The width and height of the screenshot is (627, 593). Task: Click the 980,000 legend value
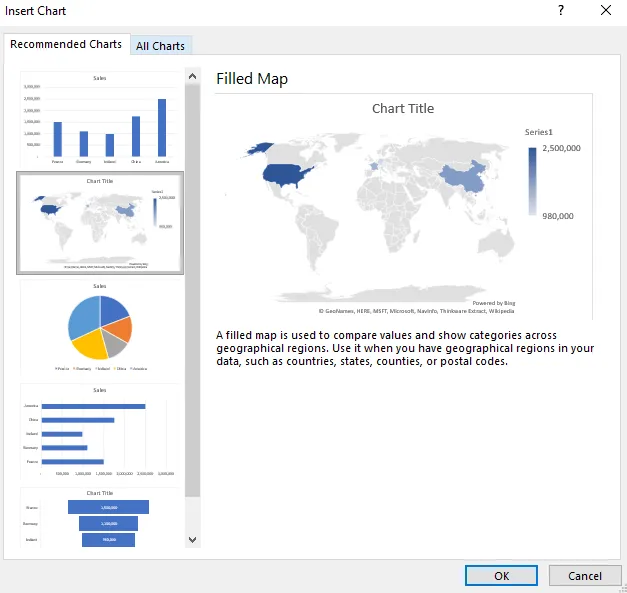coord(557,216)
